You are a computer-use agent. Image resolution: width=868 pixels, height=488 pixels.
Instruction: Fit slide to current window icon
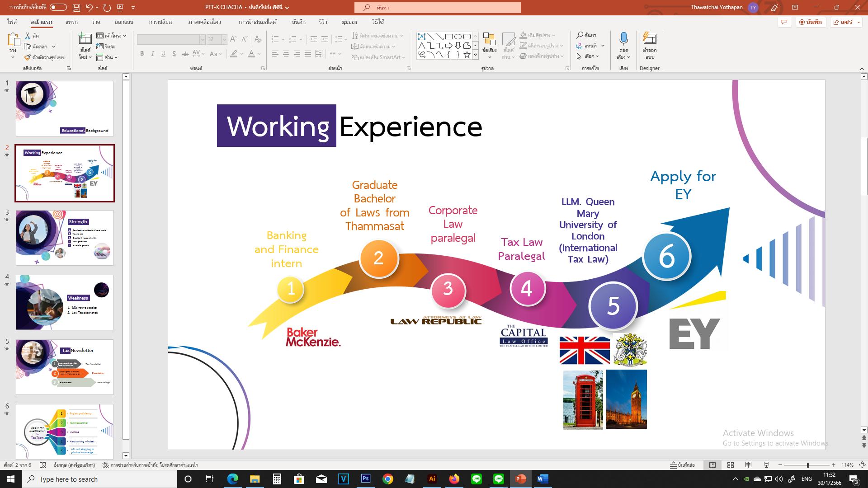point(862,465)
